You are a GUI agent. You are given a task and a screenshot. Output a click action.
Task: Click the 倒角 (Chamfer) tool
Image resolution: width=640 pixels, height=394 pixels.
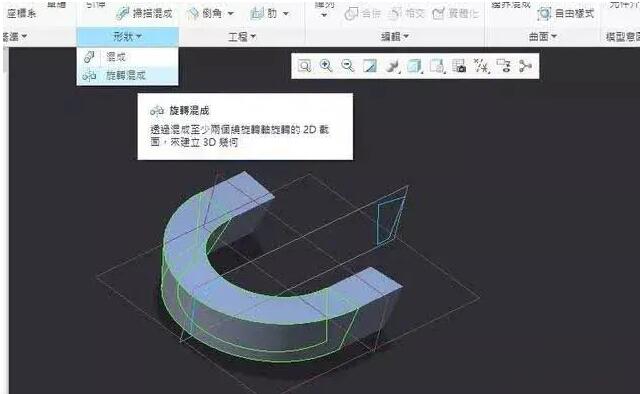pos(205,13)
